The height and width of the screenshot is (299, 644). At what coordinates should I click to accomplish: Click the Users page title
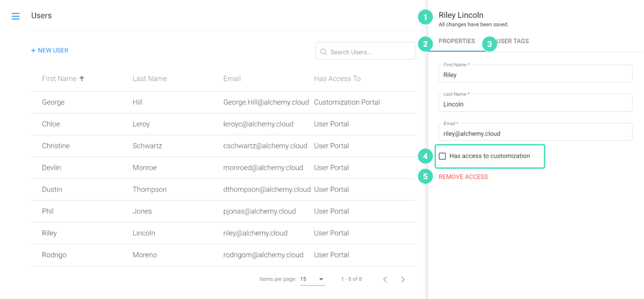coord(41,16)
